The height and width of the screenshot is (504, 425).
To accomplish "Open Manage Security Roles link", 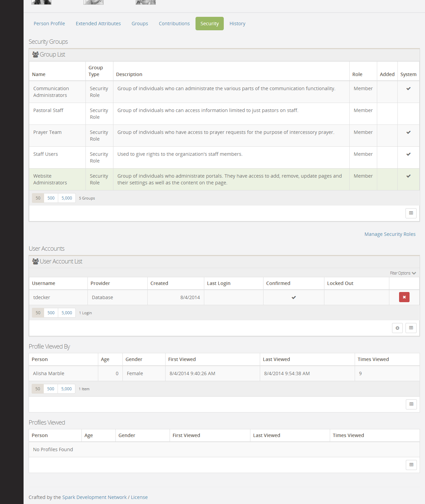I will tap(390, 234).
